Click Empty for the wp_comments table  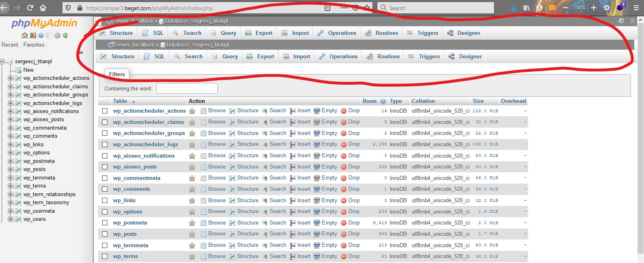[x=325, y=189]
